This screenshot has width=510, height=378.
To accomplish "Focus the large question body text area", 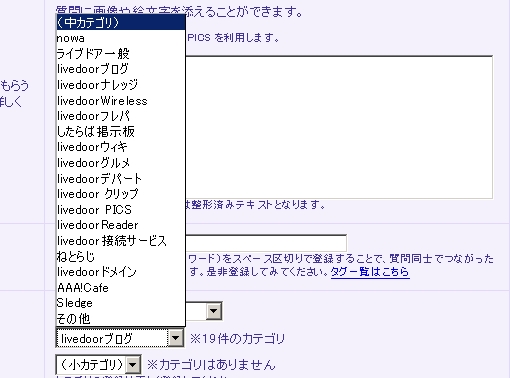I will click(x=339, y=127).
